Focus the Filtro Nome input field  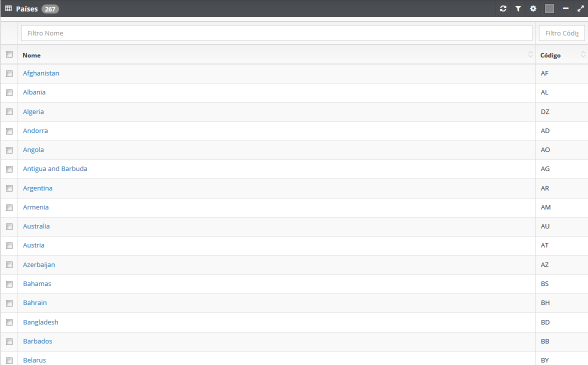[277, 33]
